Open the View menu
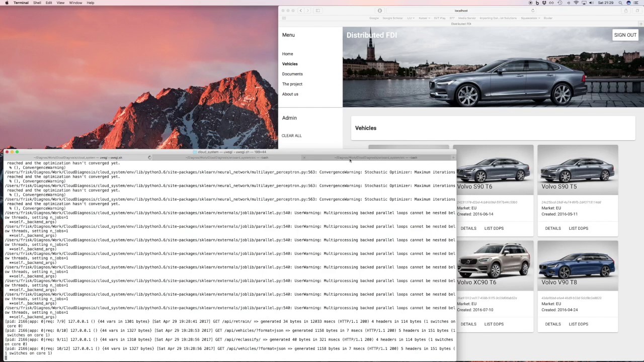644x362 pixels. (60, 3)
